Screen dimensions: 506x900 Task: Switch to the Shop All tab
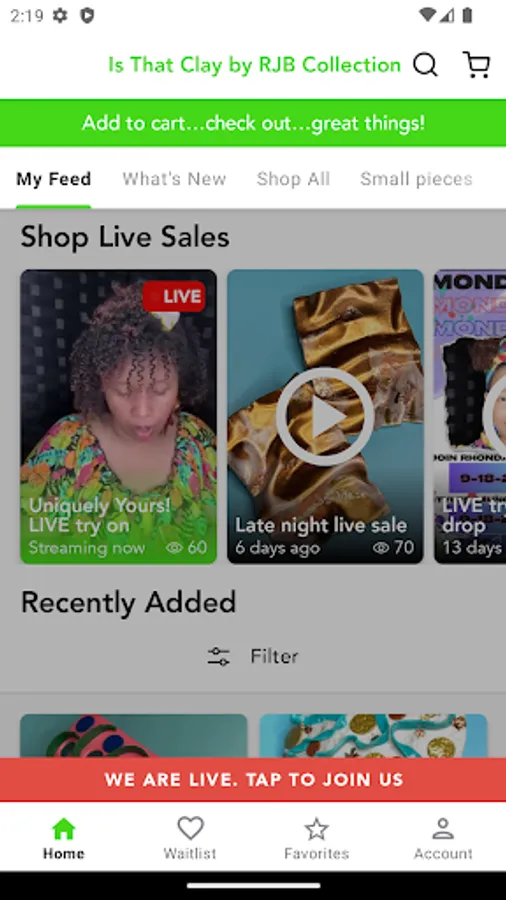[293, 179]
